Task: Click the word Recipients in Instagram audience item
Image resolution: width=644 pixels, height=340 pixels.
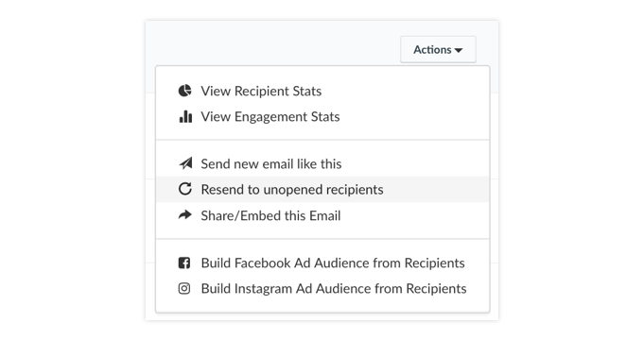Action: [x=436, y=289]
